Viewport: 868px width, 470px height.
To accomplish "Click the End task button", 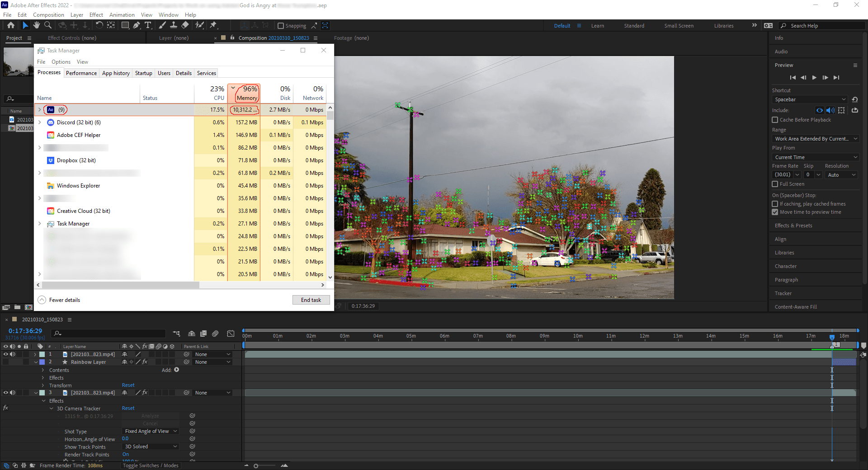I will click(311, 300).
